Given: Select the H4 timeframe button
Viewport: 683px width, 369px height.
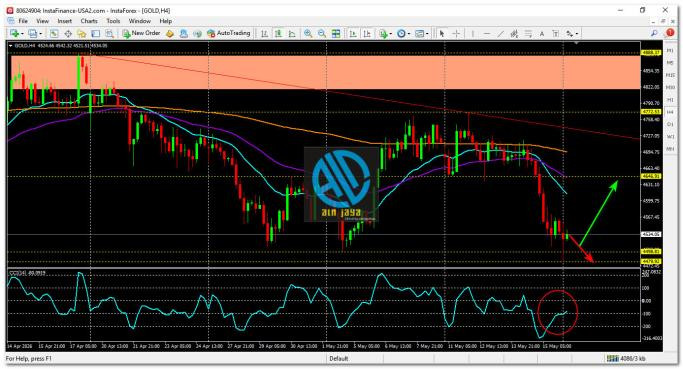Looking at the screenshot, I should click(670, 112).
